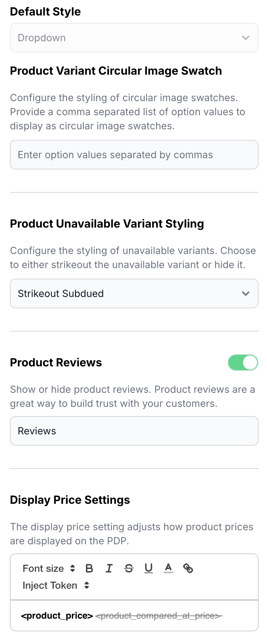Focus the option values input field
The width and height of the screenshot is (267, 644).
134,155
